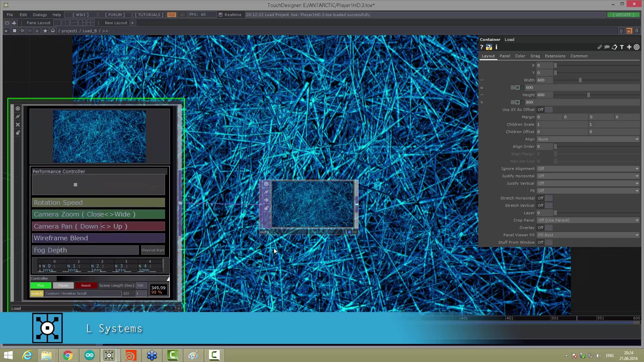Open the Python help icon for the Load container

point(489,47)
